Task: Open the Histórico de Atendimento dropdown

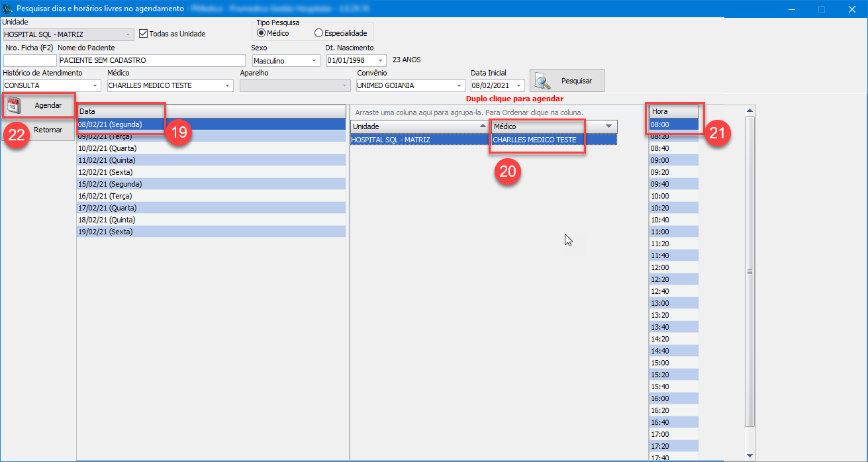Action: [x=95, y=86]
